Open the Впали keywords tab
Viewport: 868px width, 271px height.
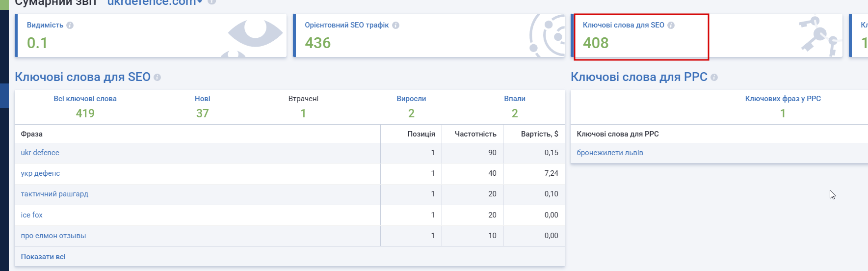515,107
